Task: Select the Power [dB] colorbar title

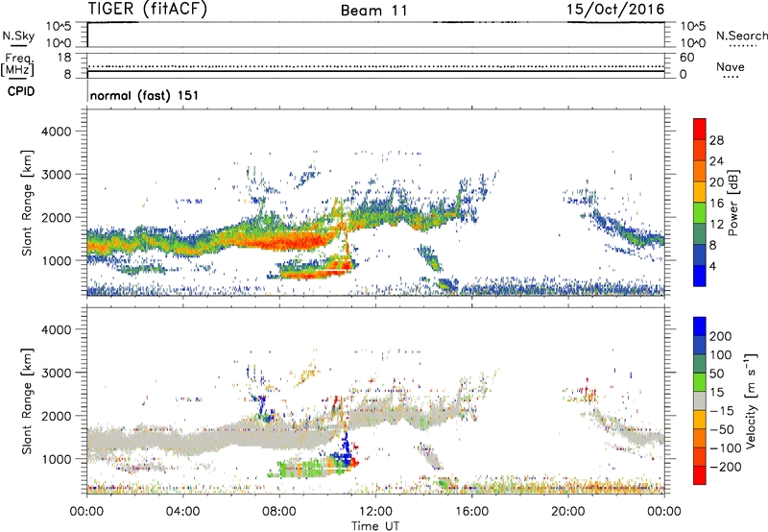Action: [x=732, y=203]
